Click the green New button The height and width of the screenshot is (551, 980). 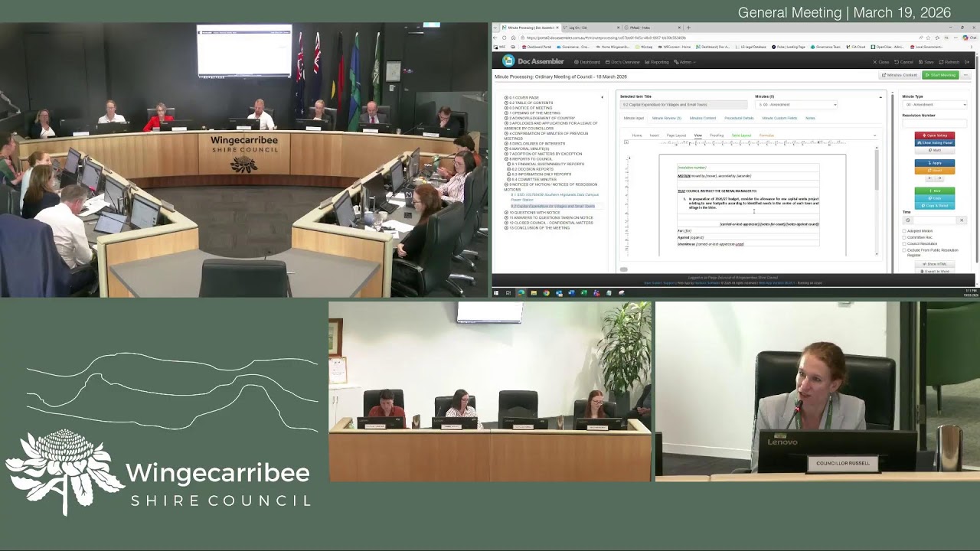[x=935, y=191]
